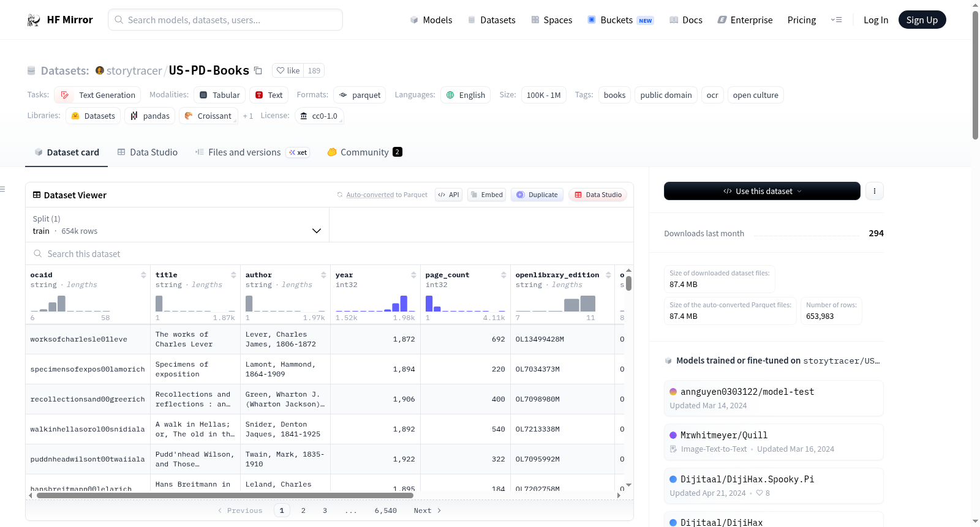
Task: Open the Community tab
Action: [x=364, y=152]
